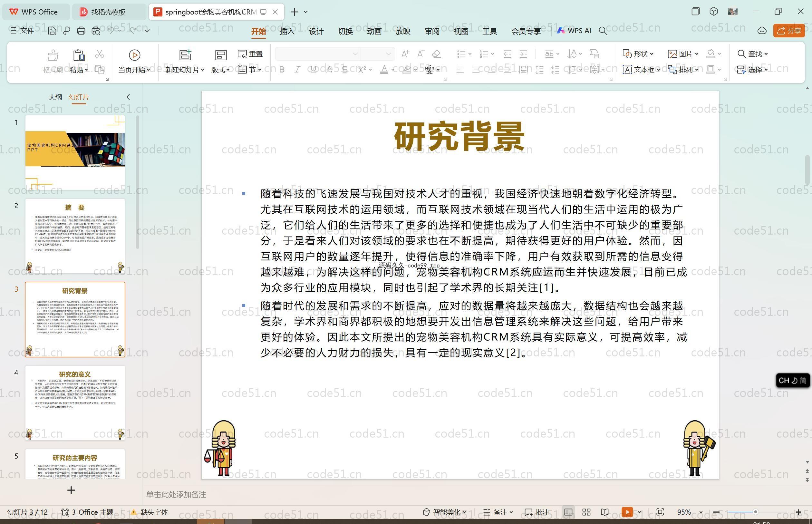This screenshot has width=812, height=524.
Task: Click the New Slide (新建幻灯片) icon
Action: tap(185, 54)
